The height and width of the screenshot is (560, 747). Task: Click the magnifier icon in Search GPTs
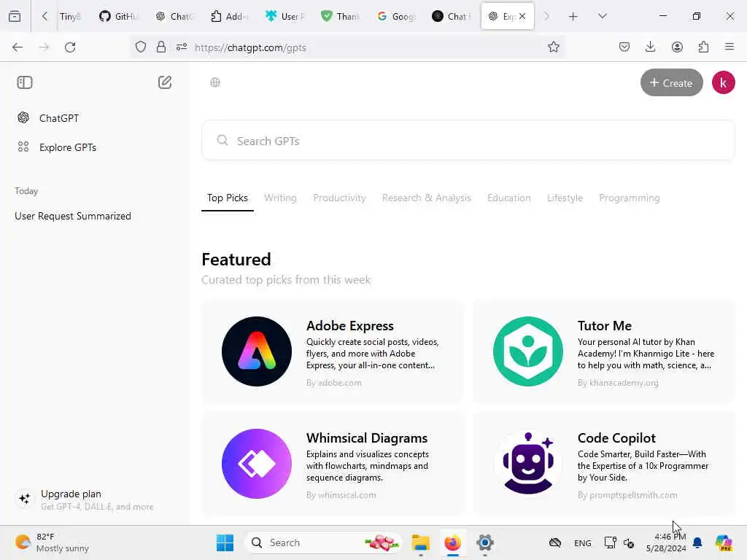(x=222, y=141)
